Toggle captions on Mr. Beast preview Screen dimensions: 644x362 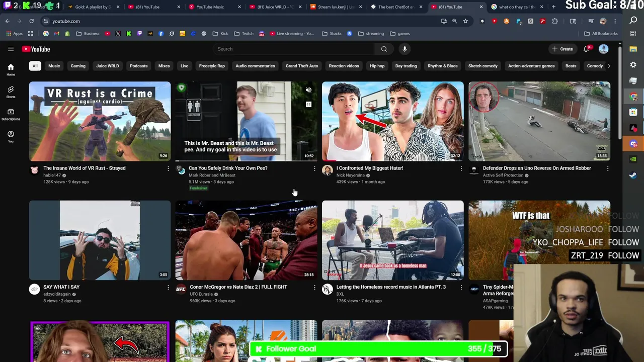pos(308,105)
